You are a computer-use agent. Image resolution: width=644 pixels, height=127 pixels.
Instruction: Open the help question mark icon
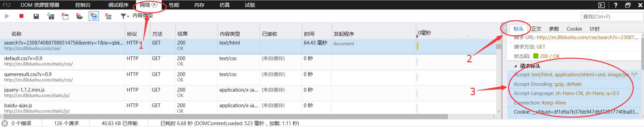(616, 5)
